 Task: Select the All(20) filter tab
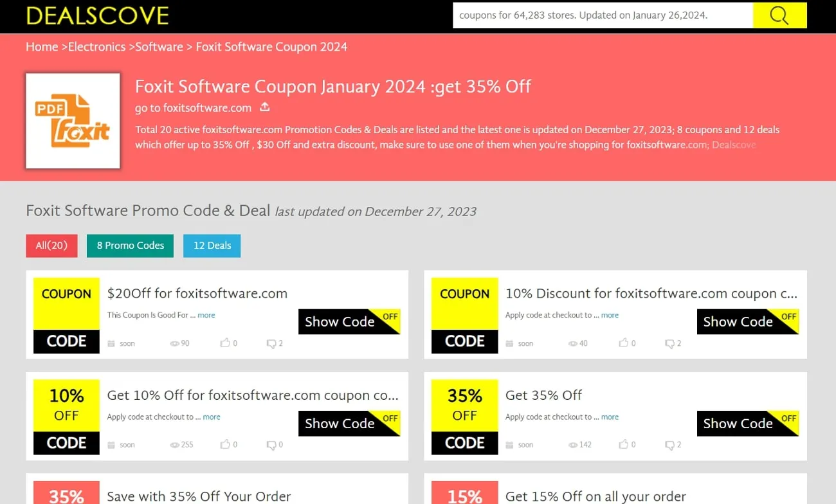pos(51,246)
